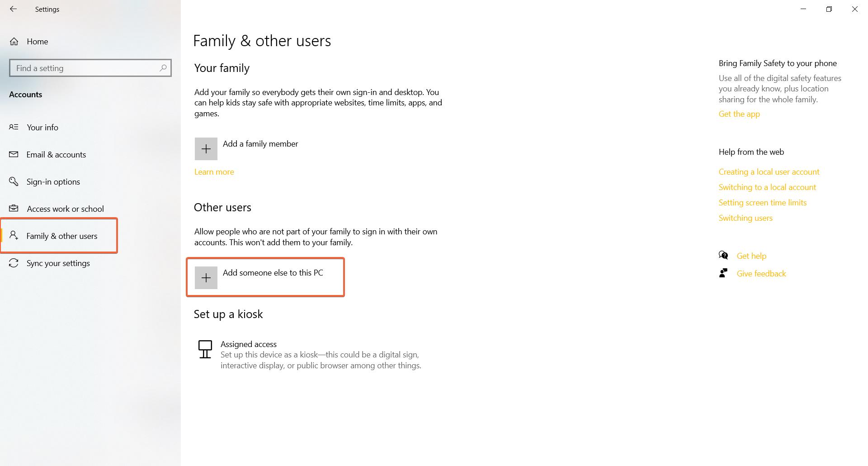
Task: Open Sync your settings
Action: point(58,263)
